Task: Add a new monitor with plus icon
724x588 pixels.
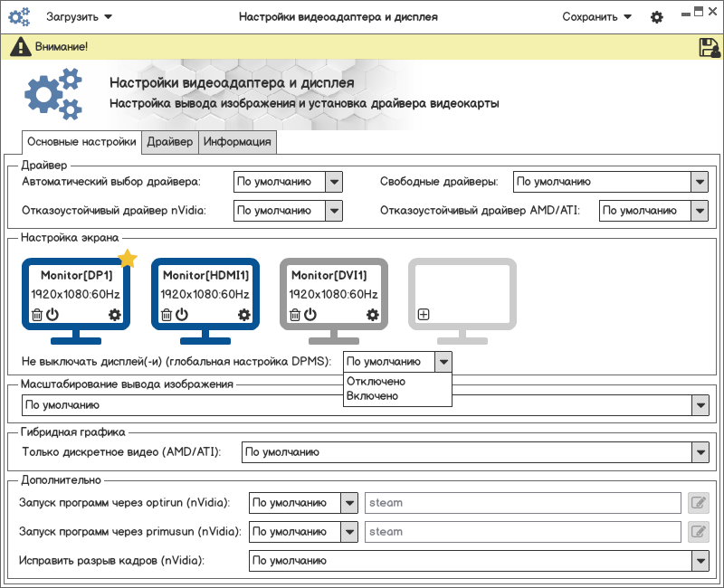Action: pyautogui.click(x=424, y=314)
